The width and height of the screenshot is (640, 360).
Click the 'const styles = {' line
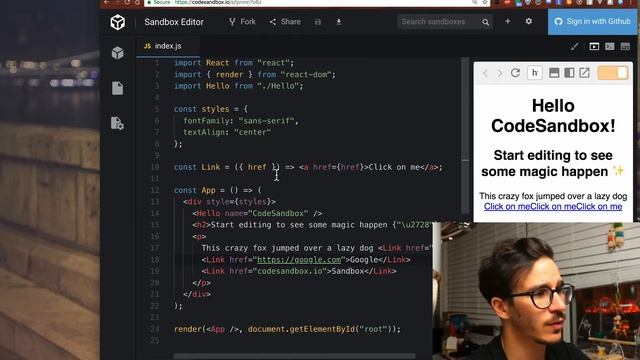click(x=211, y=109)
